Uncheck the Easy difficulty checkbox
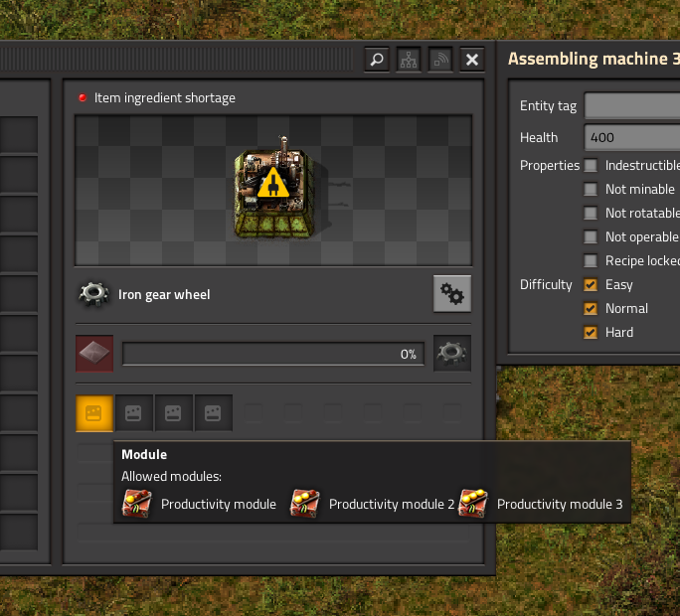 591,284
